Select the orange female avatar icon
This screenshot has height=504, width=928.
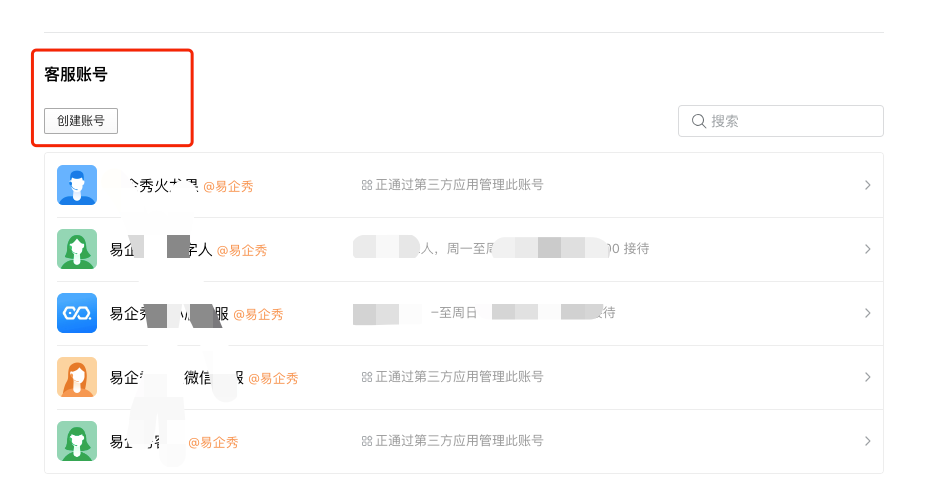(77, 377)
